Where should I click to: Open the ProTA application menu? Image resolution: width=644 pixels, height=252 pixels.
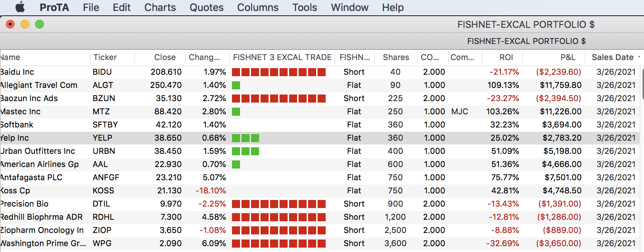[x=54, y=7]
